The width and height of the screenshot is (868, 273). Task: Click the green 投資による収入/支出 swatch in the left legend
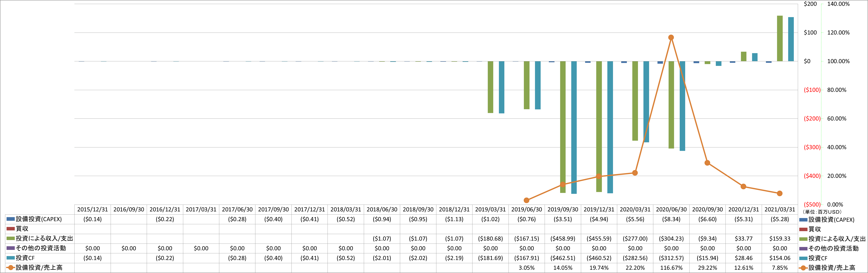click(x=10, y=238)
